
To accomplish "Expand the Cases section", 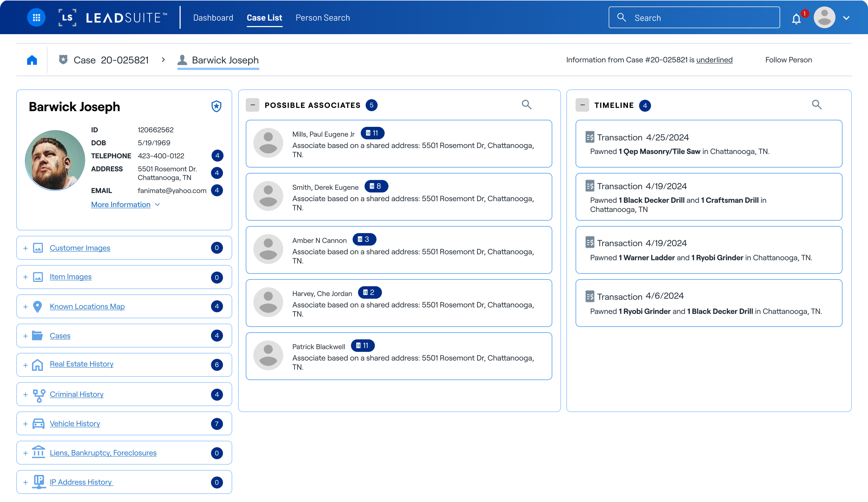I will (25, 336).
